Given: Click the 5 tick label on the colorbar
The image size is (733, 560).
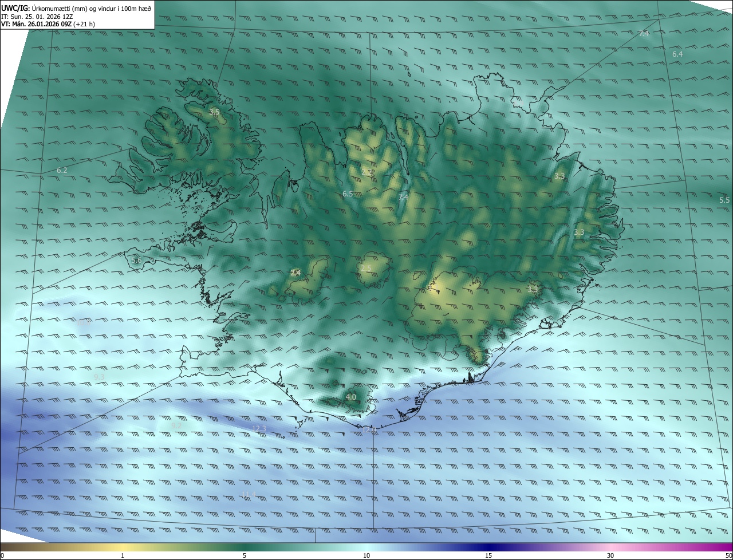Looking at the screenshot, I should point(245,555).
